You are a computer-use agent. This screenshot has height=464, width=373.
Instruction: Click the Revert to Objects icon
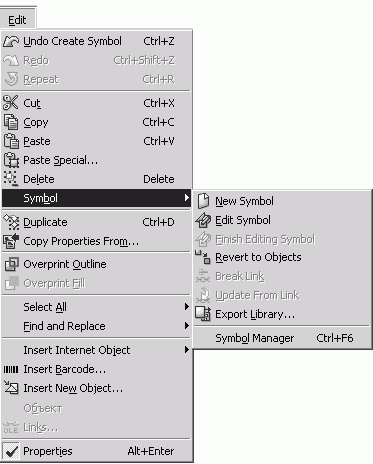pyautogui.click(x=203, y=257)
